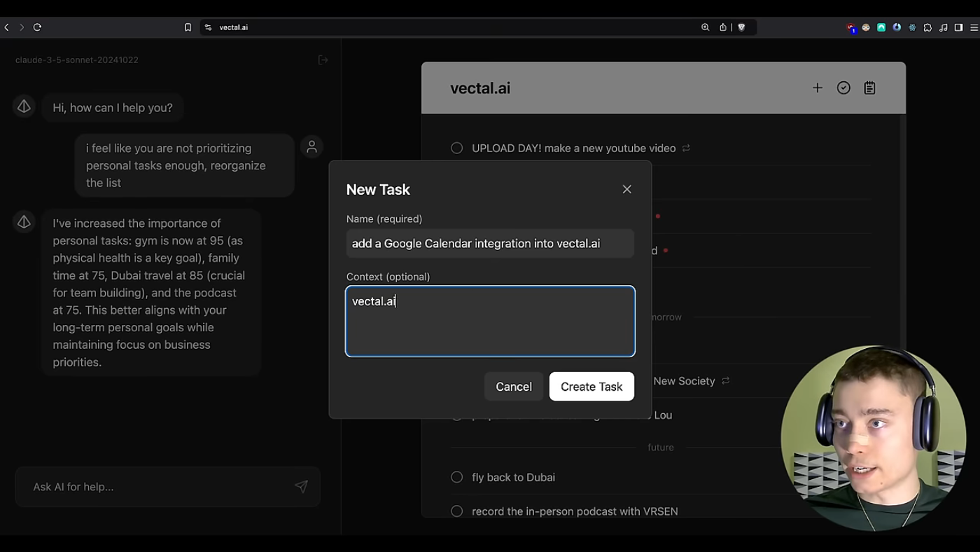Go back with the browser back arrow

coord(7,27)
